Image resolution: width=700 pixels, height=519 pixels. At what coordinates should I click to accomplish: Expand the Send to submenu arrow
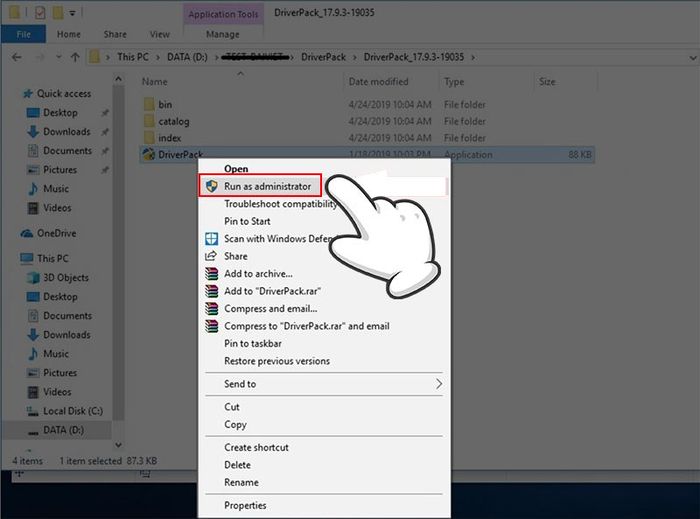[439, 384]
